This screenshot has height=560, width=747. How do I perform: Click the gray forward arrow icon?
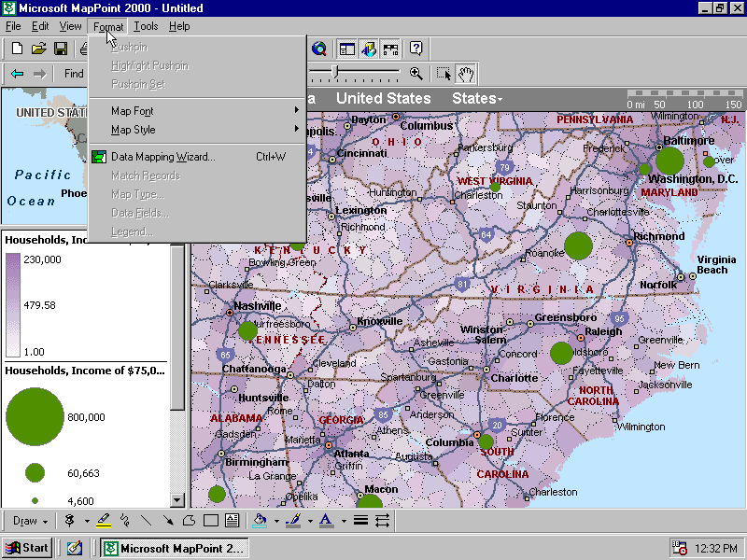(x=39, y=74)
